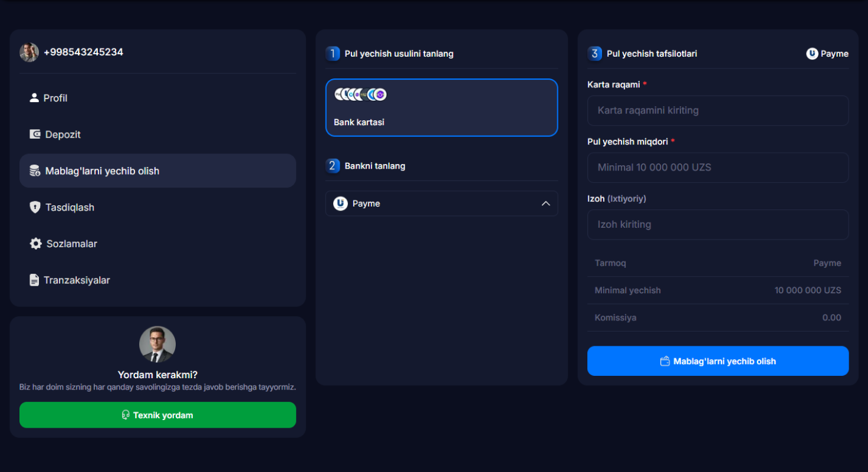Click the coins icon for Mablag'larni yechib olish

tap(35, 171)
